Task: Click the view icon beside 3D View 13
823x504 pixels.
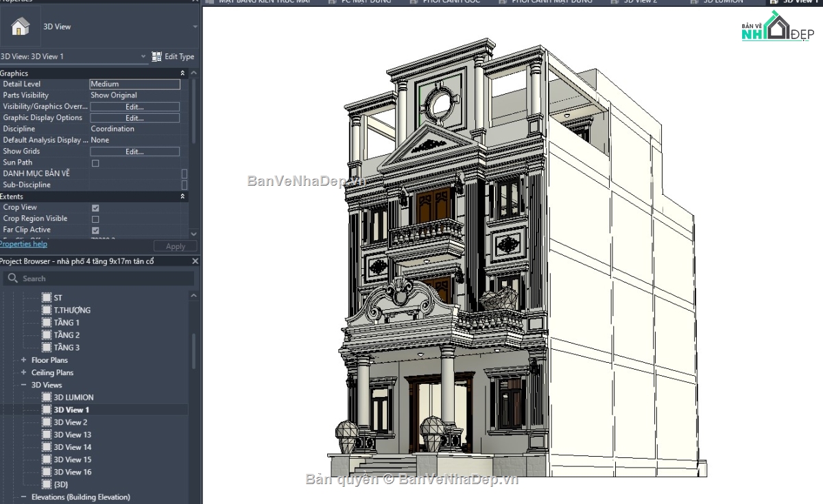Action: tap(47, 435)
